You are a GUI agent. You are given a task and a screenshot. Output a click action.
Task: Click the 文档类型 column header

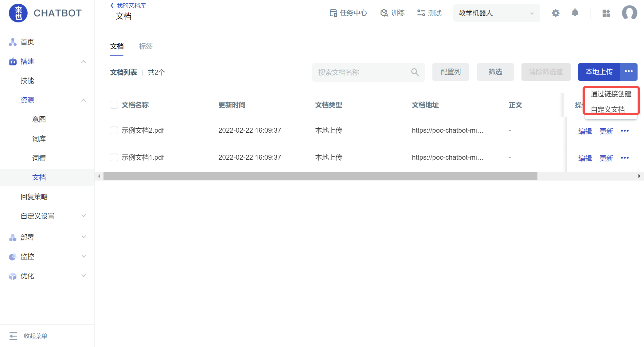point(329,105)
